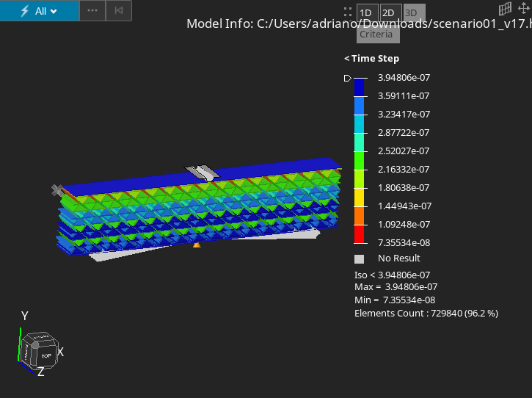Select the dark blue legend color band
Image resolution: width=532 pixels, height=398 pixels.
pos(359,87)
